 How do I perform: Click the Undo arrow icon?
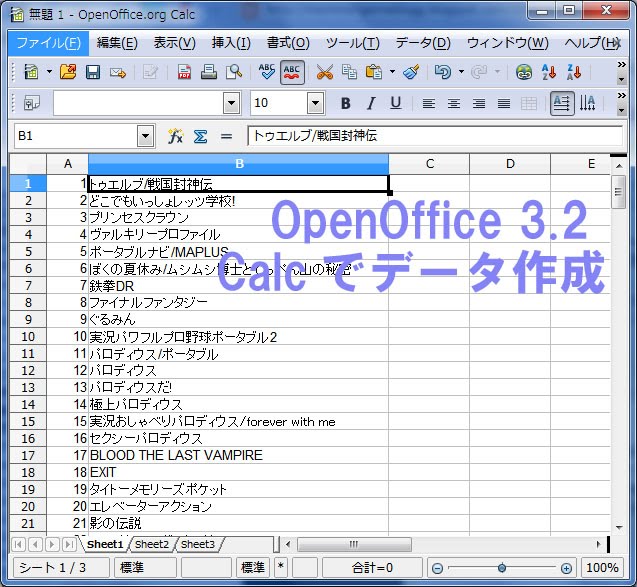pos(442,72)
